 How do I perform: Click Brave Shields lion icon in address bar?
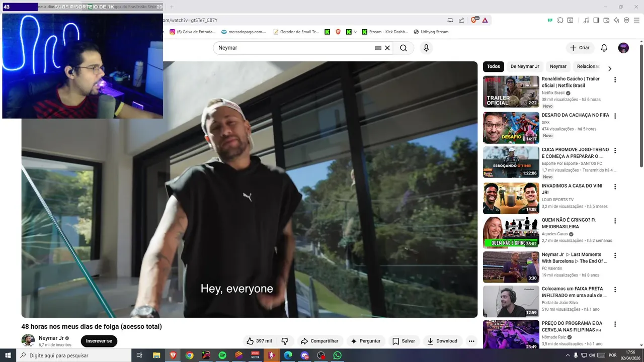click(473, 20)
